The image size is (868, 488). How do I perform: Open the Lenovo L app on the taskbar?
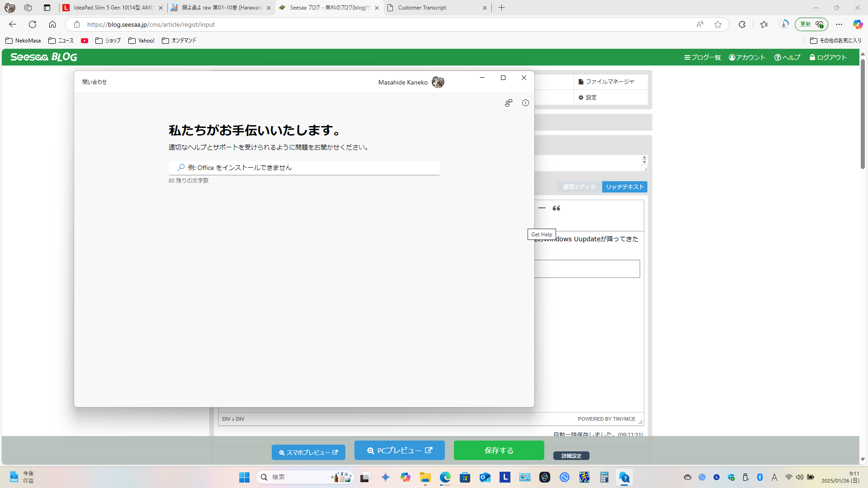click(x=505, y=477)
